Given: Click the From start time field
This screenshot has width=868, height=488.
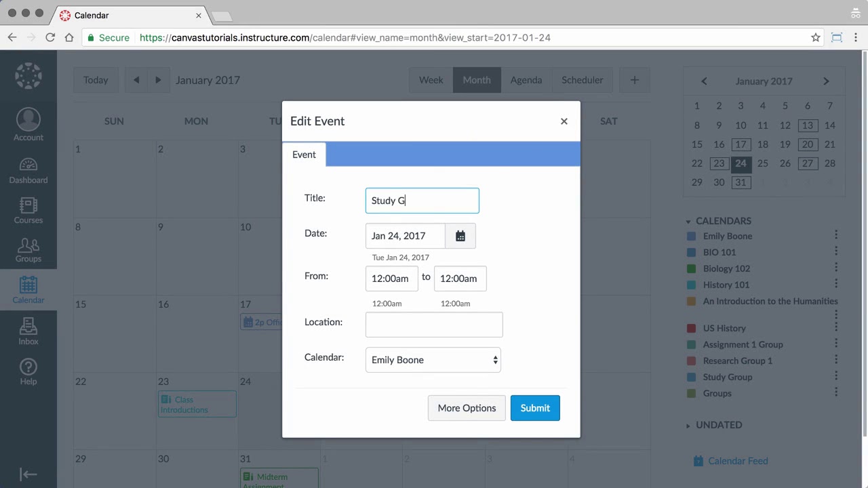Looking at the screenshot, I should 391,279.
